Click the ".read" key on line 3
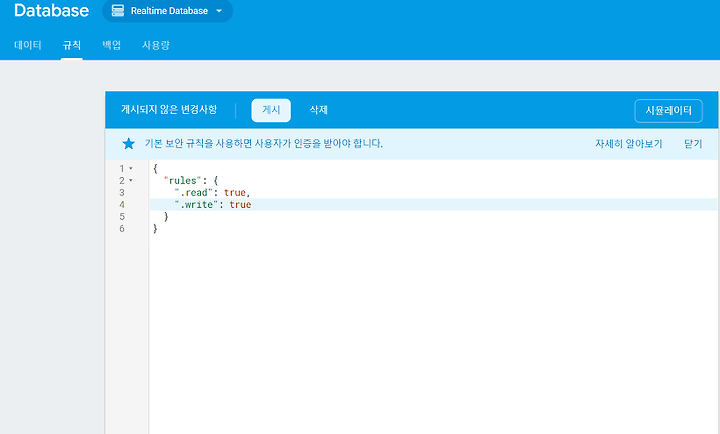This screenshot has height=434, width=720. point(193,192)
